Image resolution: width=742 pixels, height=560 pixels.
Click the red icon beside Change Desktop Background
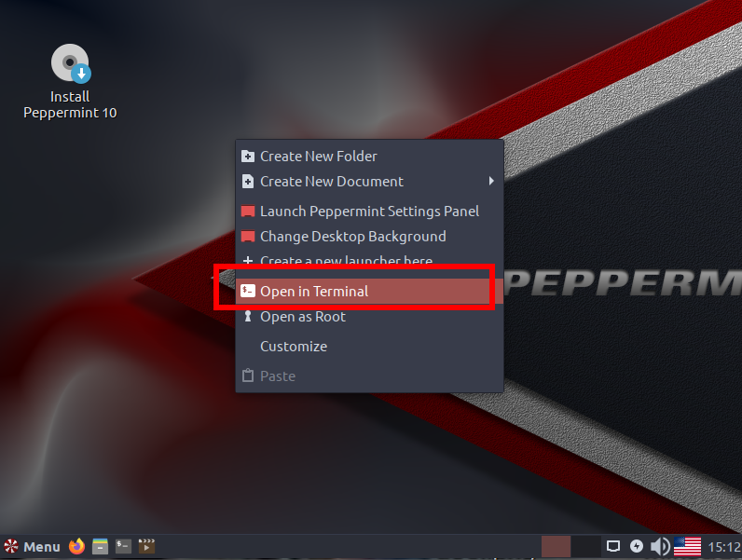point(248,236)
